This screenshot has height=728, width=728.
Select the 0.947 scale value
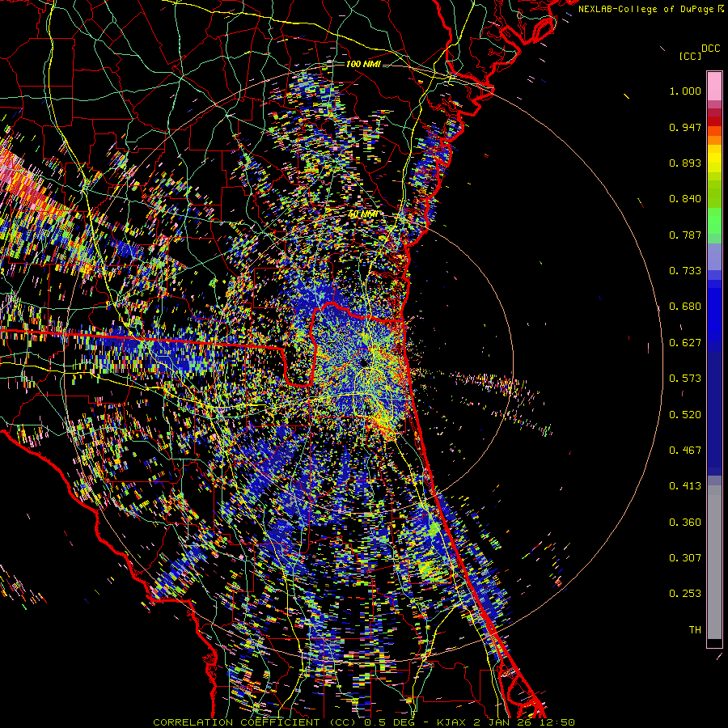685,127
